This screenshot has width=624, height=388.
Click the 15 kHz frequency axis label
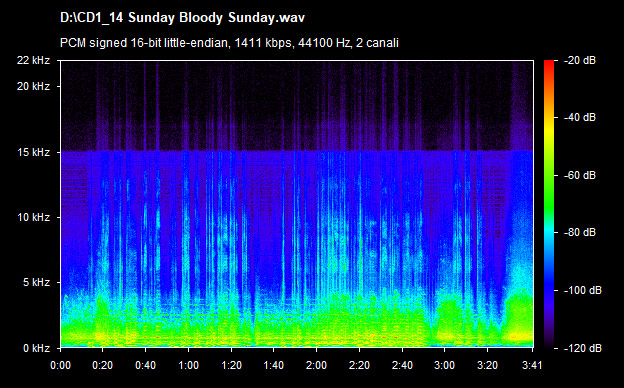33,152
